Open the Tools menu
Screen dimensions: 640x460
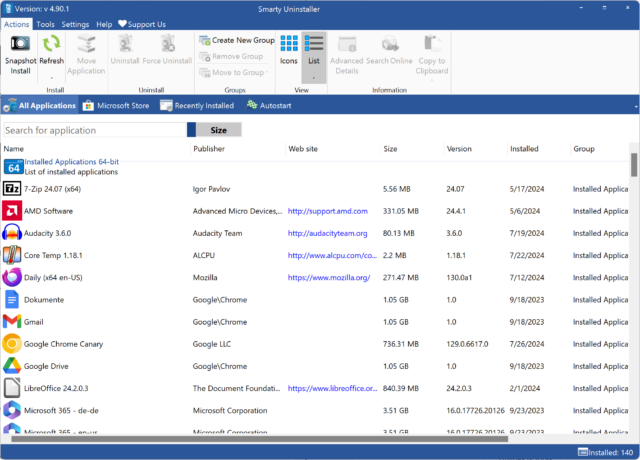pyautogui.click(x=45, y=24)
